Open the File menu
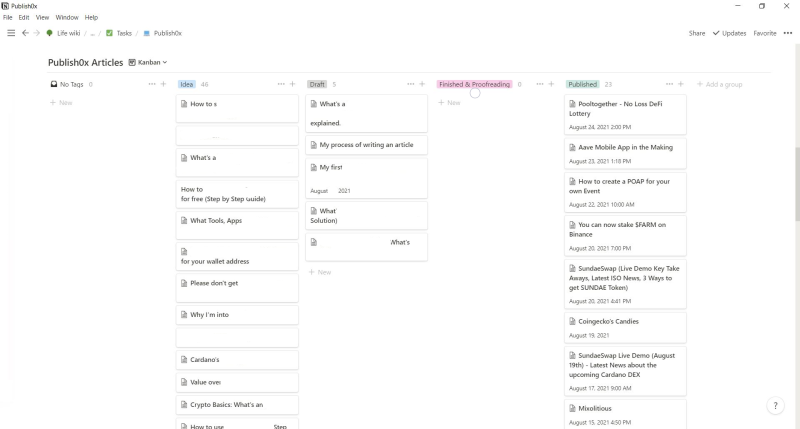The image size is (800, 429). [8, 17]
